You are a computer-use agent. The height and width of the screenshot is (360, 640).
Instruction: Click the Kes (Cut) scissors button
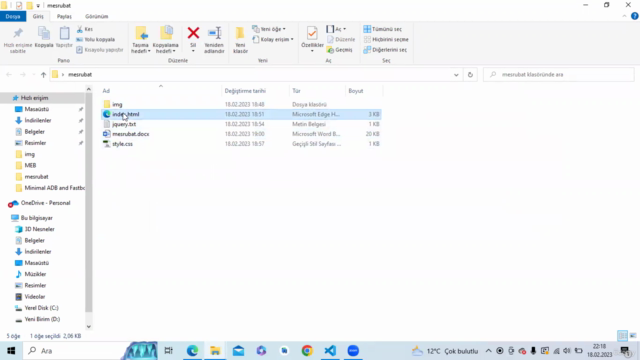pyautogui.click(x=85, y=29)
